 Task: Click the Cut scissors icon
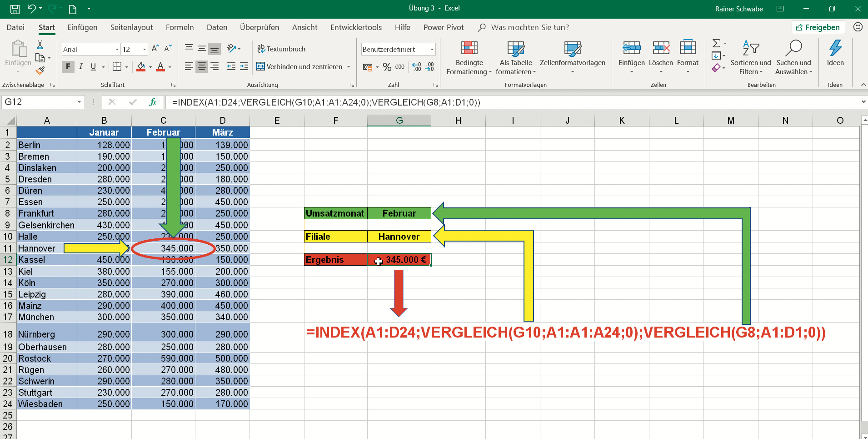coord(40,45)
